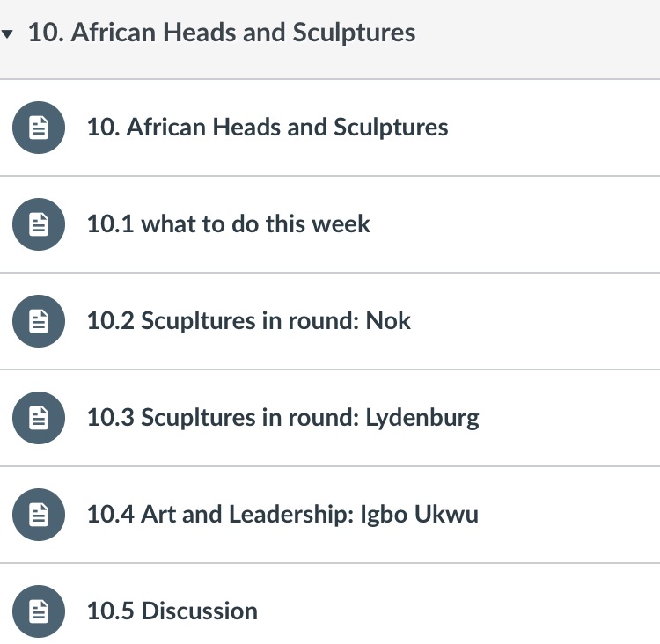Go to 10.3 Scupltures in round: Lydenburg
The height and width of the screenshot is (644, 660).
click(x=283, y=418)
